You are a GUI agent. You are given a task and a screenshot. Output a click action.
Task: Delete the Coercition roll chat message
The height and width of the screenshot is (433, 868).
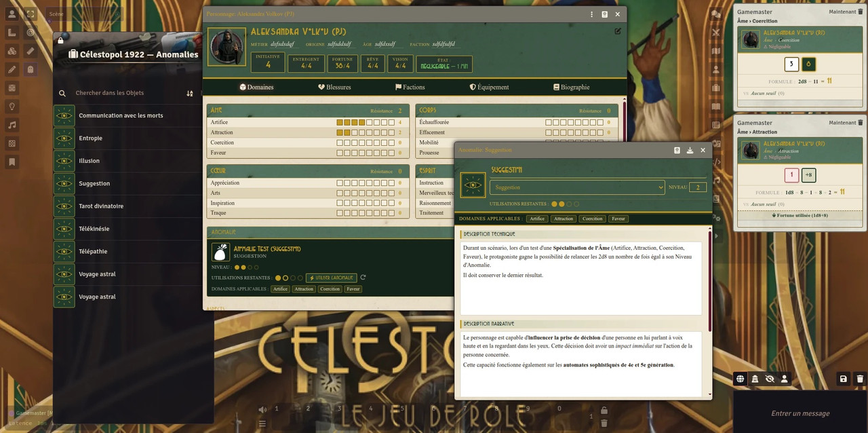coord(861,12)
